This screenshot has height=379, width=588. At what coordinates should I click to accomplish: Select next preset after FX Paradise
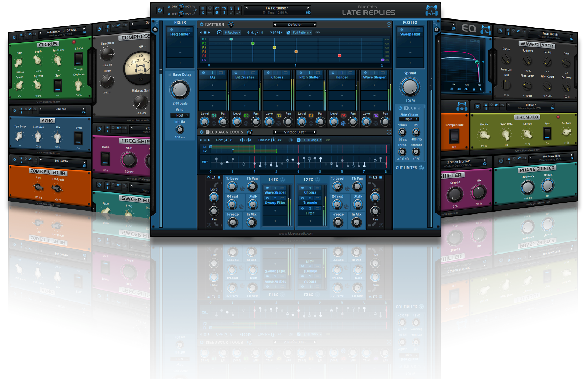click(x=308, y=8)
